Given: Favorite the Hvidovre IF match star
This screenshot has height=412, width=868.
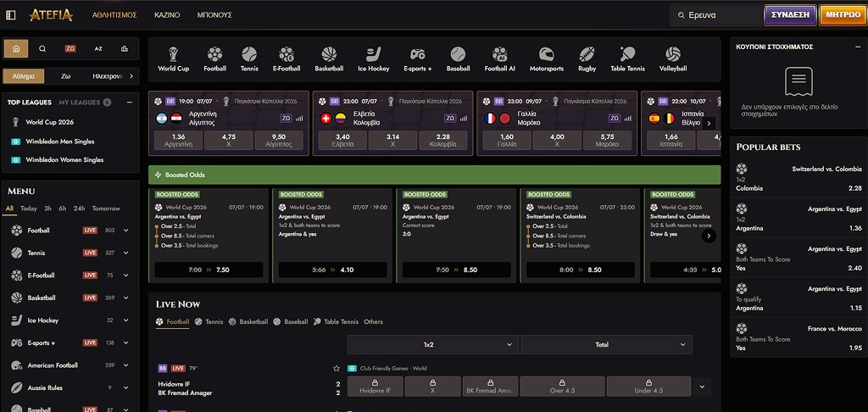Looking at the screenshot, I should [336, 368].
